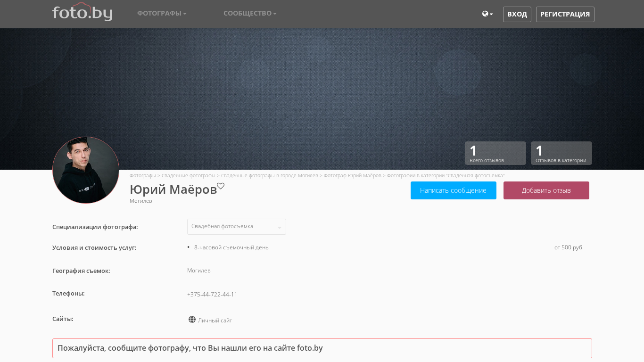Click Добавить отзыв button
644x362 pixels.
pos(546,190)
